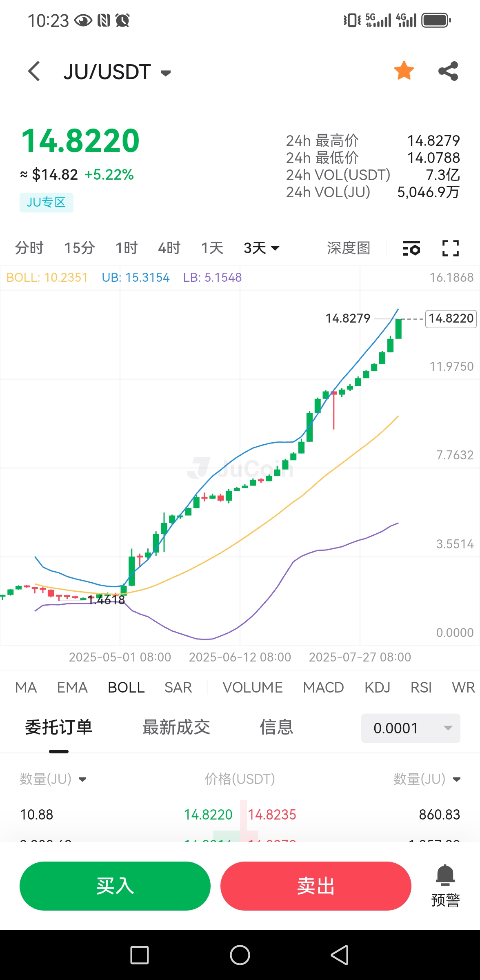
Task: Open the 深度图 depth chart
Action: [349, 248]
